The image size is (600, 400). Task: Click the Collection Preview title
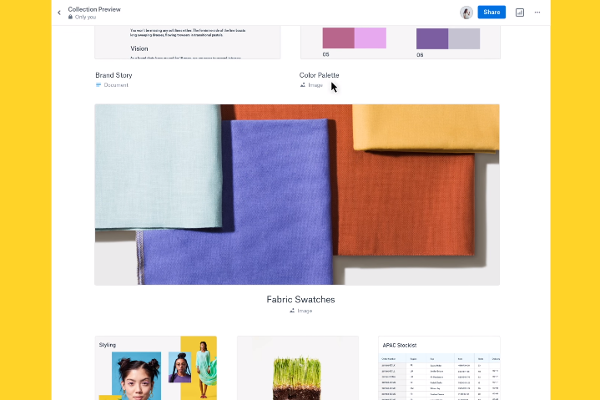[x=95, y=9]
